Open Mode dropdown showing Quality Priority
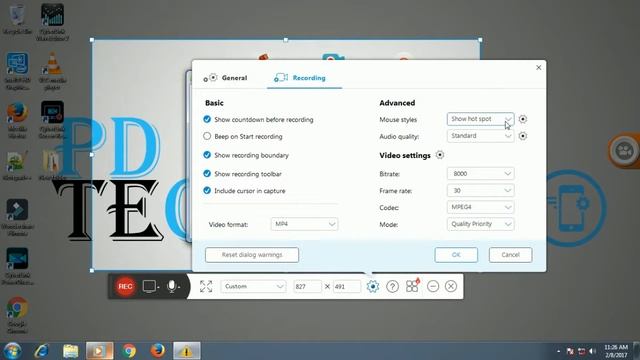This screenshot has width=640, height=360. pos(480,224)
